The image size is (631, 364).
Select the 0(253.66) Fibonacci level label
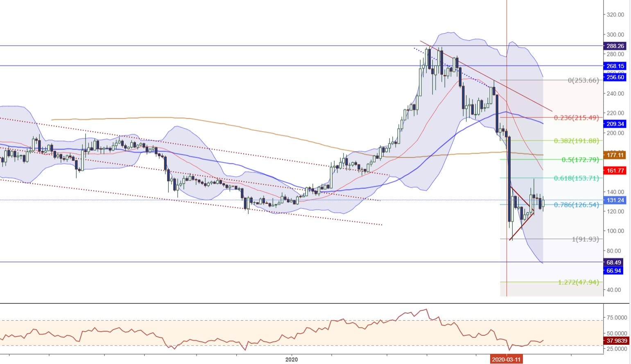pos(583,80)
